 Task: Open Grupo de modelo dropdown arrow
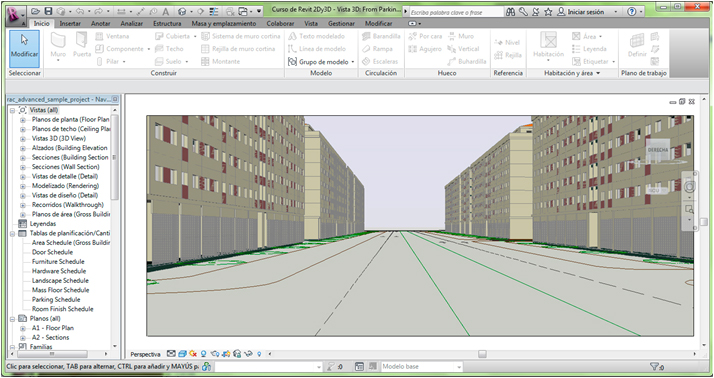pyautogui.click(x=353, y=62)
